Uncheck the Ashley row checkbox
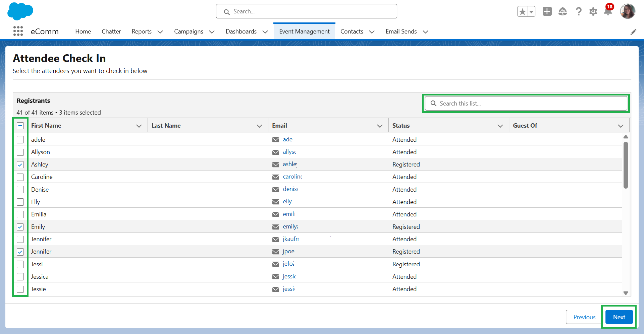The image size is (644, 334). [20, 164]
